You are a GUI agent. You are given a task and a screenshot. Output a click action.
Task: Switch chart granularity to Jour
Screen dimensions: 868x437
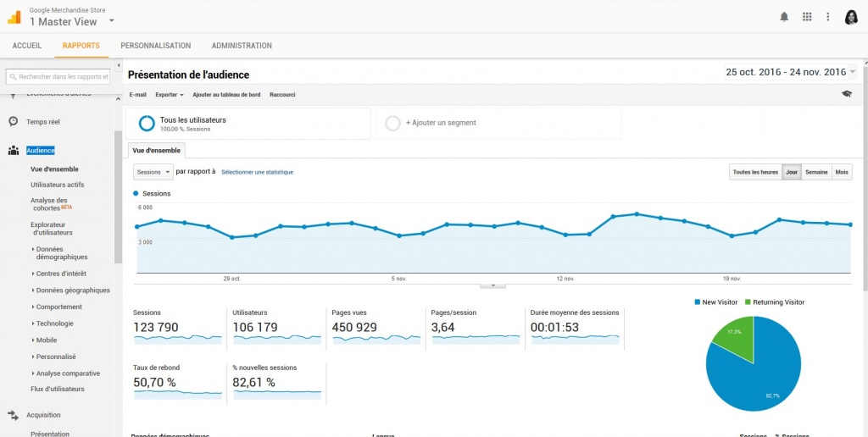792,172
